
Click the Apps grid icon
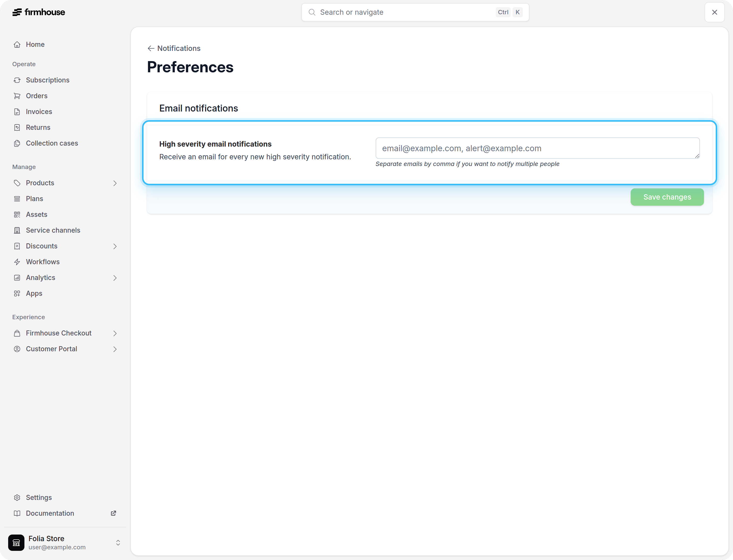tap(17, 294)
